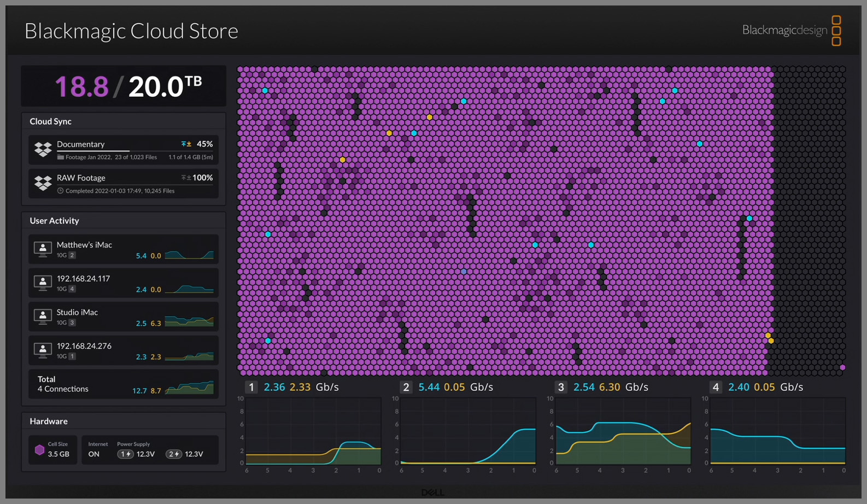Open the port 2 throughput graph

(468, 431)
